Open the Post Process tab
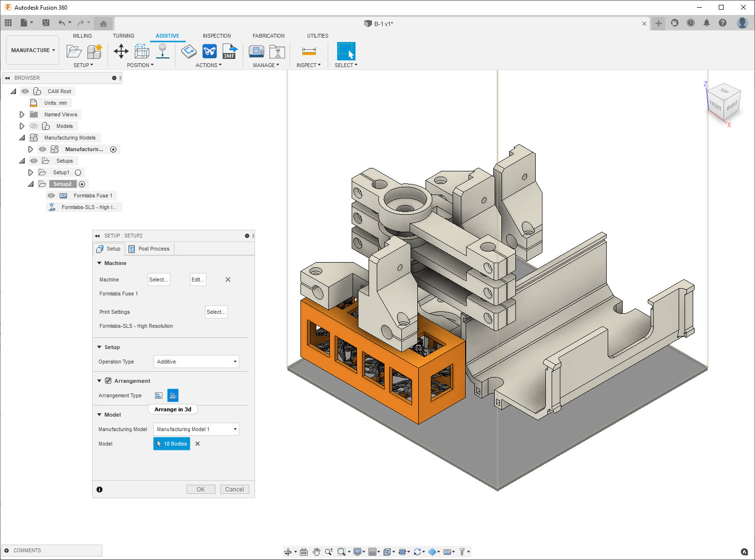 point(149,249)
